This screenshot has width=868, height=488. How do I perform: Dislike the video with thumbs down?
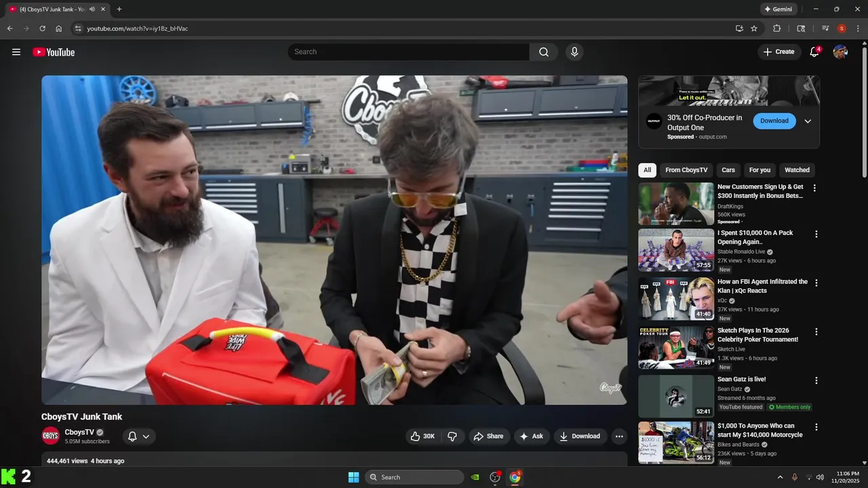[x=452, y=436]
